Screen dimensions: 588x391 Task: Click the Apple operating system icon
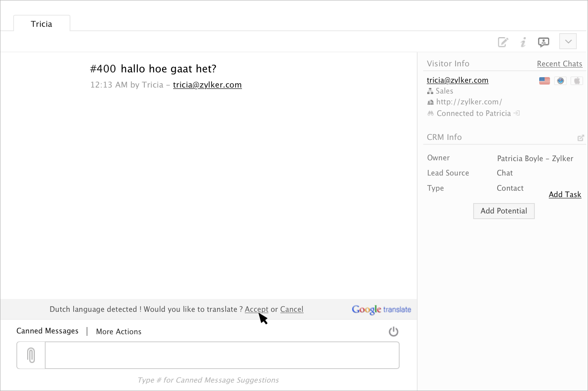tap(576, 81)
